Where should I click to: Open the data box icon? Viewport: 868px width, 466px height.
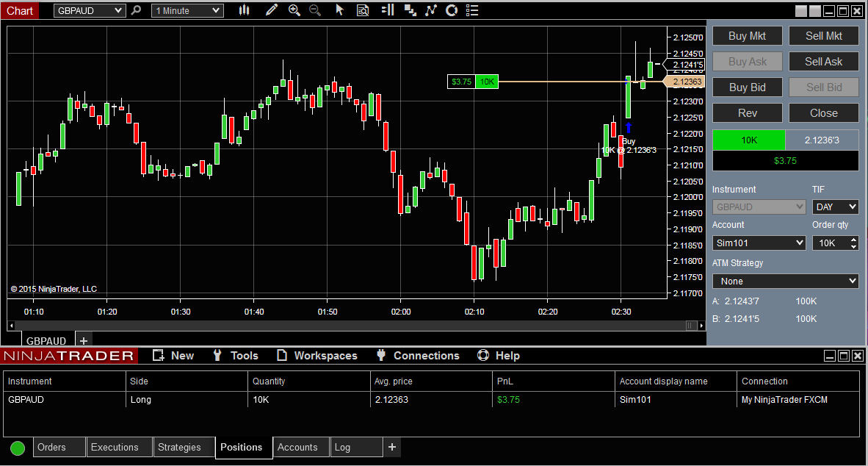point(363,10)
